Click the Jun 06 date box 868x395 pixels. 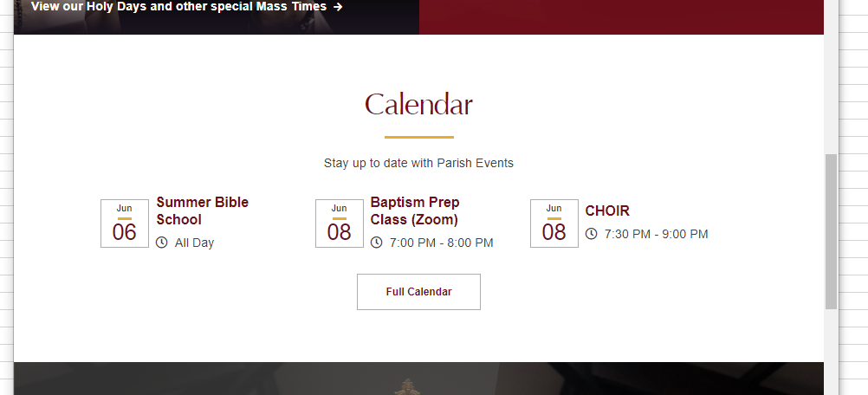point(125,223)
